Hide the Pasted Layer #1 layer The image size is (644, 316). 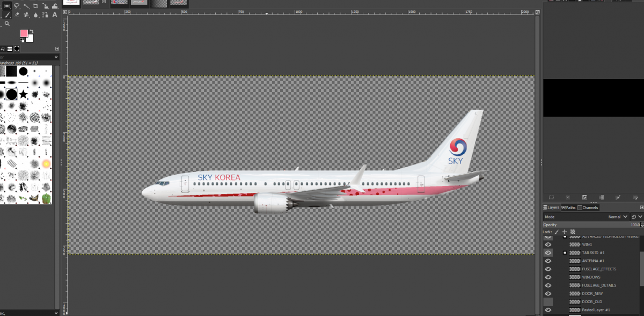pos(548,310)
